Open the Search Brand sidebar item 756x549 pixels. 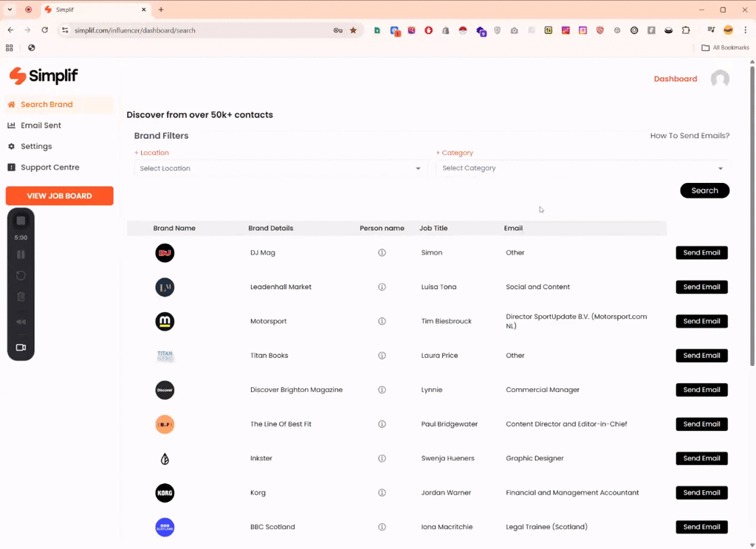point(59,105)
